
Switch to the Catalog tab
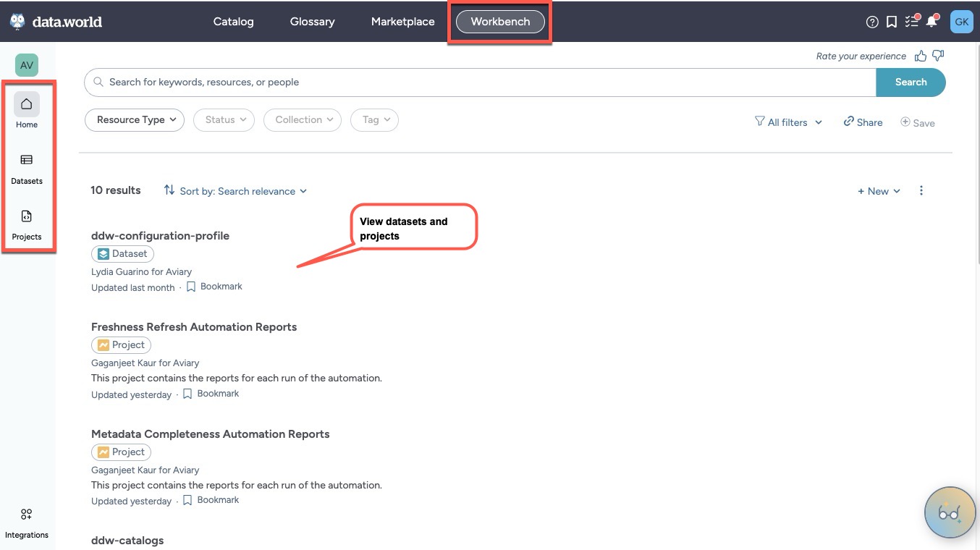click(234, 22)
